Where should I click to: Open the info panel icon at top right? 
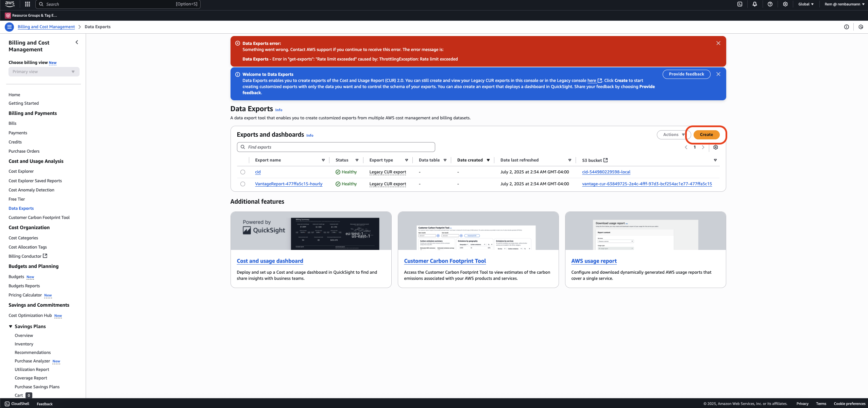coord(847,27)
